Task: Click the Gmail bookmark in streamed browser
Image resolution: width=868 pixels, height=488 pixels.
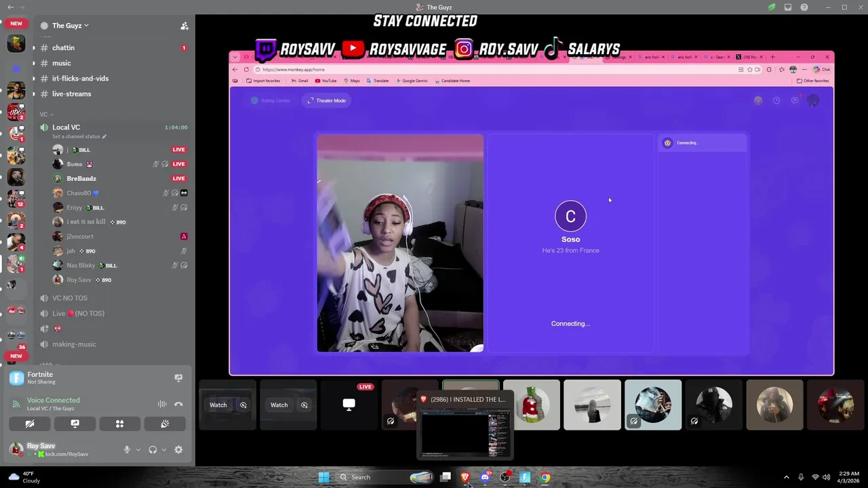Action: click(300, 81)
